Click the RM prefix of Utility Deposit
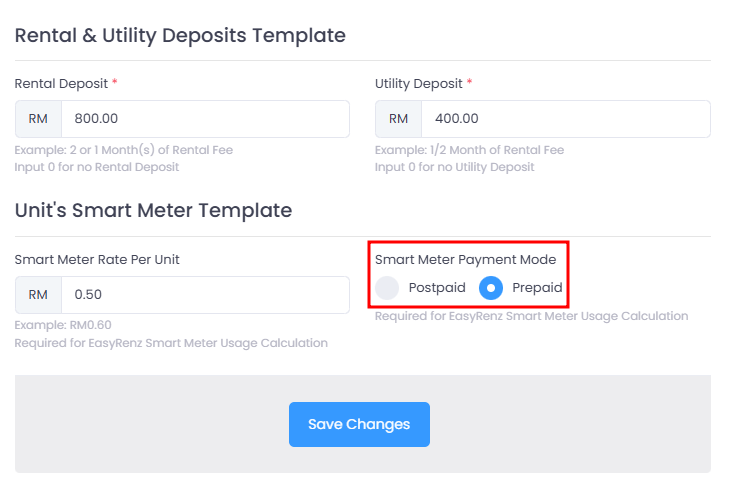 point(398,119)
